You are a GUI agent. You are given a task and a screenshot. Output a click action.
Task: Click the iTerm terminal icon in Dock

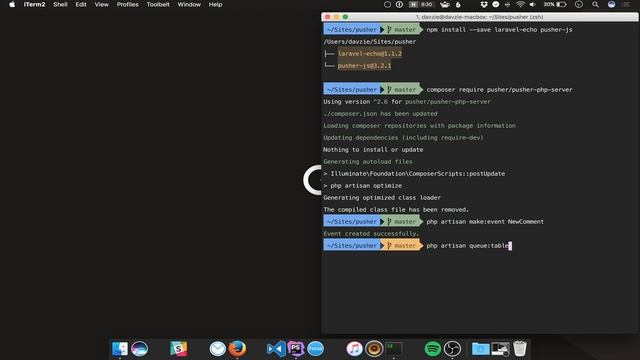pos(393,349)
